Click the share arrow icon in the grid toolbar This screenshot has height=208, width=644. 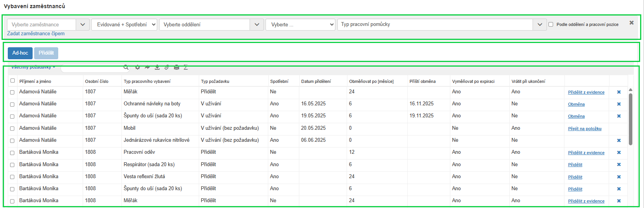tap(148, 67)
